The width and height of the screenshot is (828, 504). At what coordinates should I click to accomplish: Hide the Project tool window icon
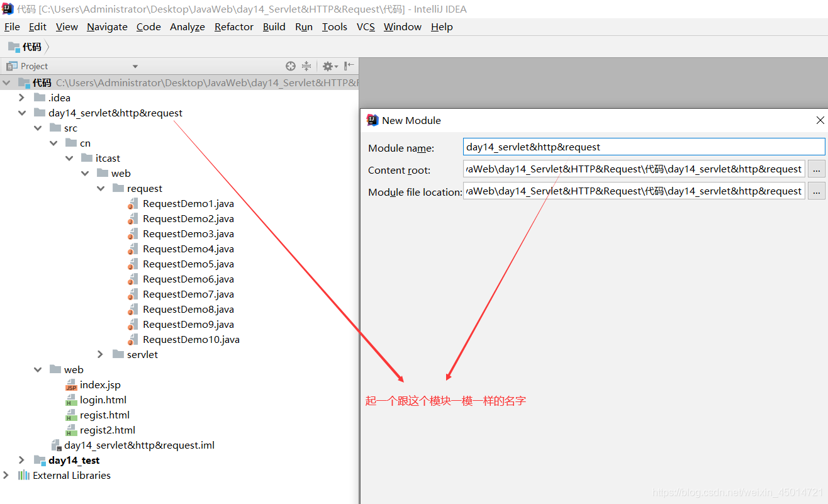pyautogui.click(x=349, y=65)
